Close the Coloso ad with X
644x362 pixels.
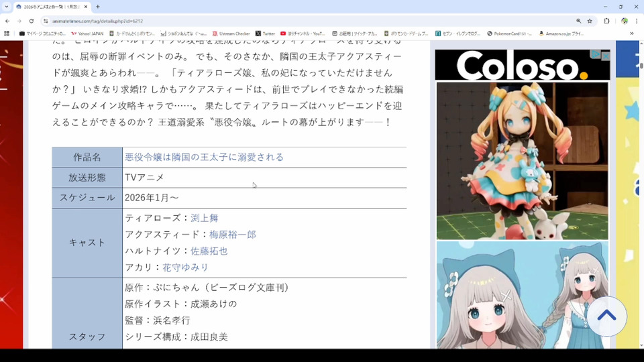(605, 56)
